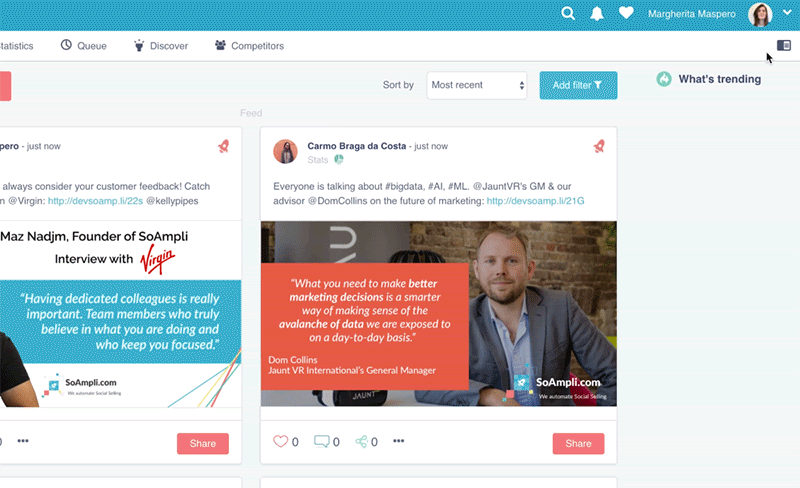800x488 pixels.
Task: Click the What's trending flame icon
Action: [664, 79]
